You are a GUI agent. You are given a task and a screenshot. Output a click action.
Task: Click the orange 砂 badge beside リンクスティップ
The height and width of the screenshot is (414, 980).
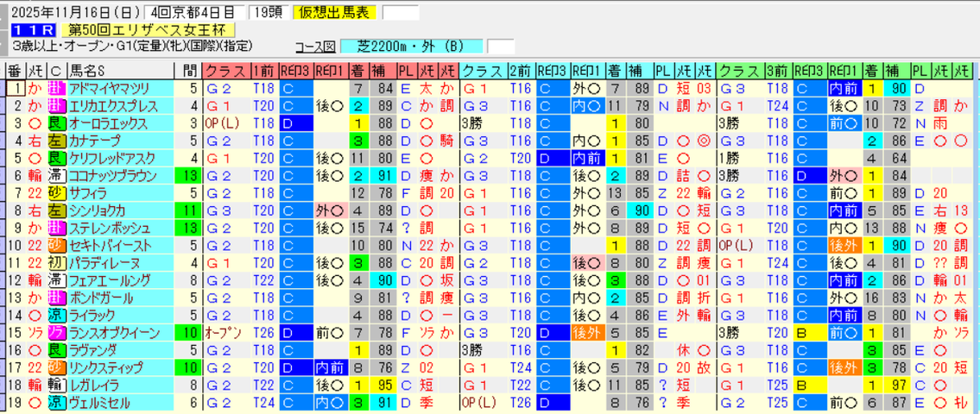tap(56, 367)
